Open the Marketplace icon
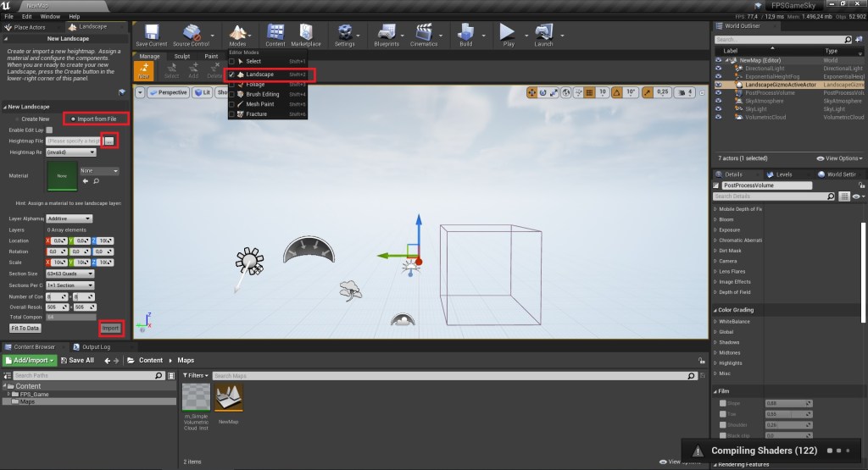 pos(305,34)
